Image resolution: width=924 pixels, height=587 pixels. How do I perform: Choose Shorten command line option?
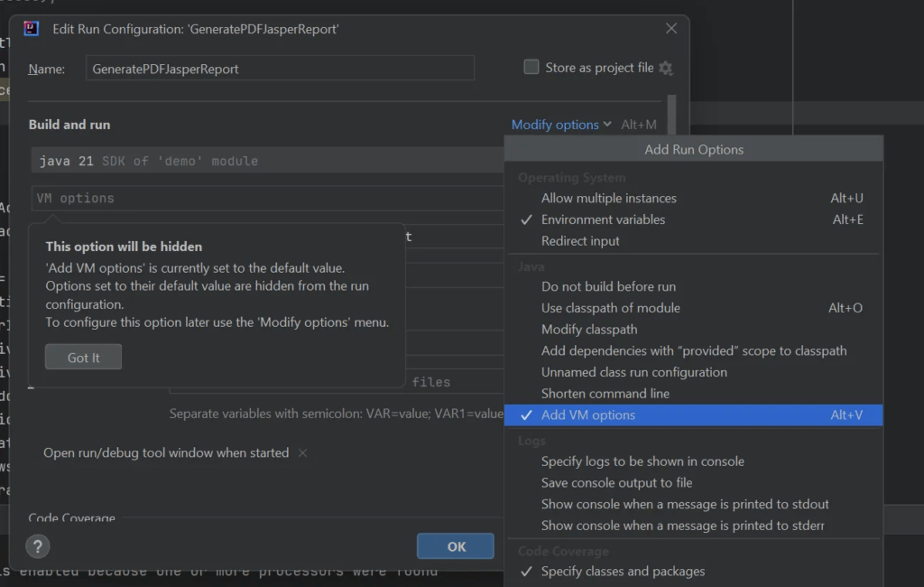click(605, 394)
